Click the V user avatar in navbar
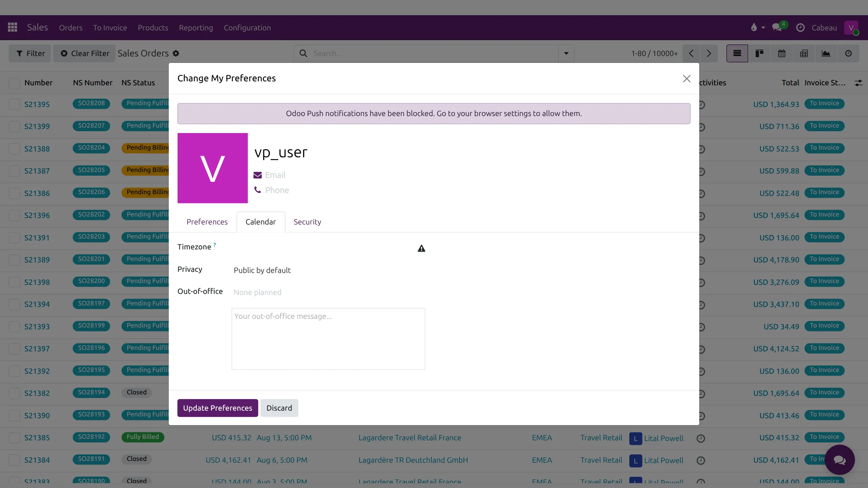Image resolution: width=868 pixels, height=488 pixels. click(x=851, y=27)
